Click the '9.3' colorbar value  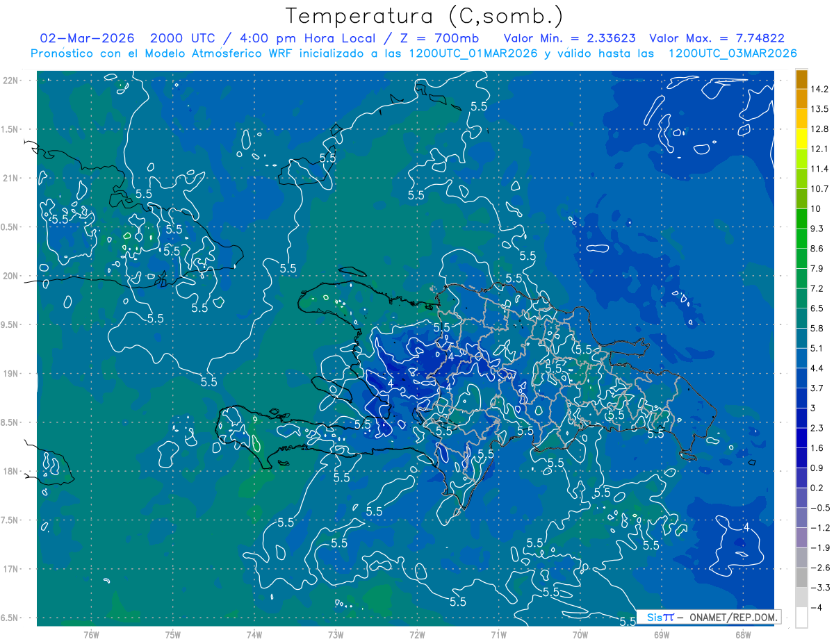817,229
